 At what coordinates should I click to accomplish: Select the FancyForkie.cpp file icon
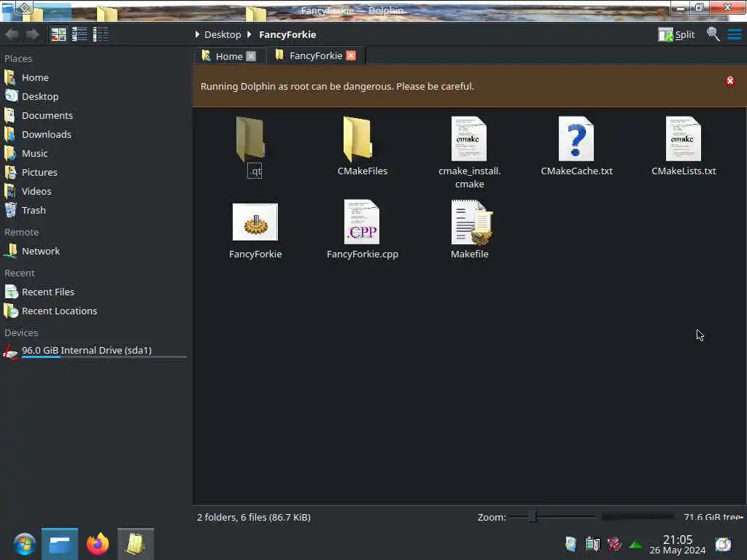pos(362,222)
